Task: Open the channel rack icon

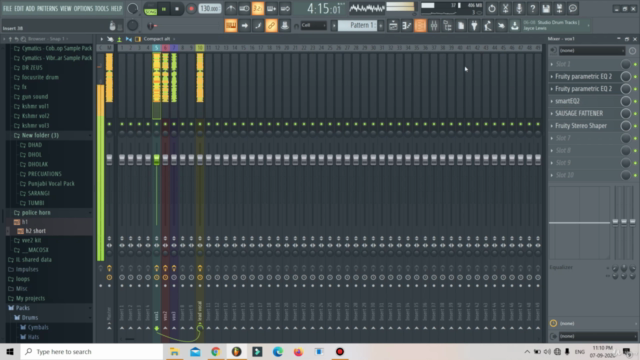Action: (x=420, y=26)
